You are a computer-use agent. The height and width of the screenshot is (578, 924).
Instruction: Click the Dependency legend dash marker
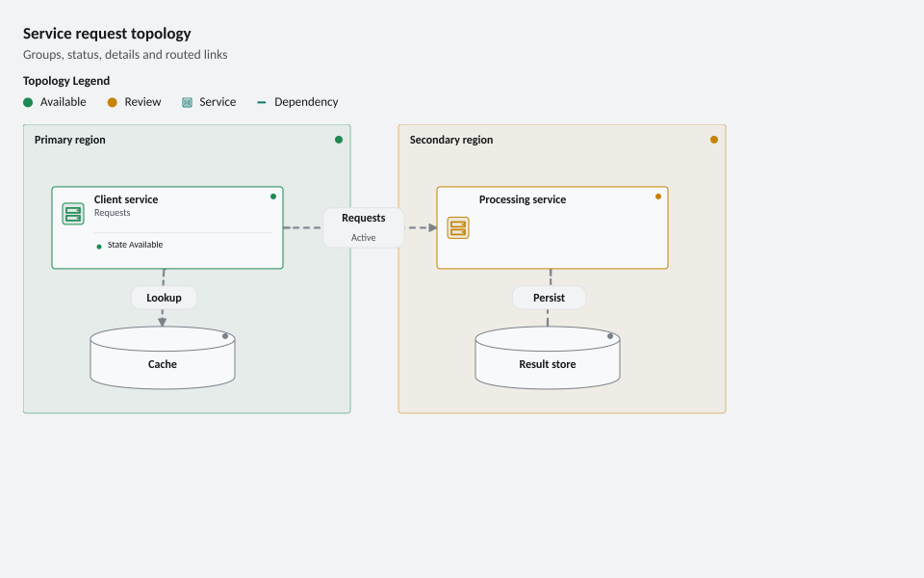(262, 103)
